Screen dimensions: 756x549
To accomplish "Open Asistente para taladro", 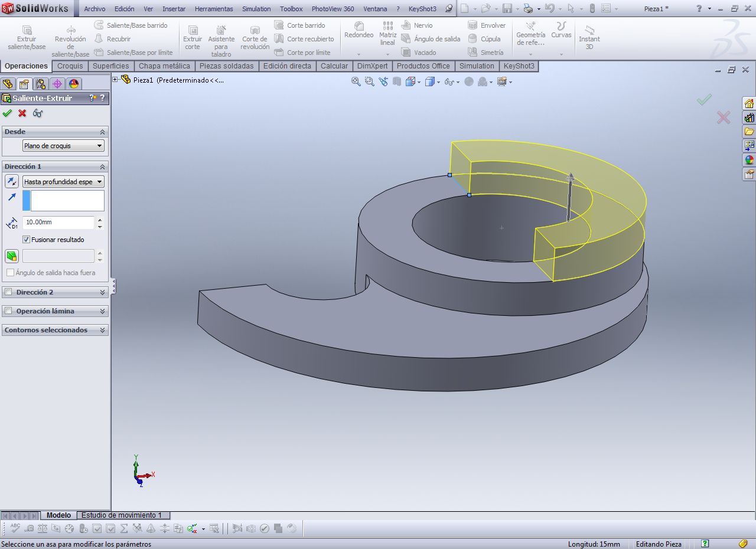I will point(221,41).
